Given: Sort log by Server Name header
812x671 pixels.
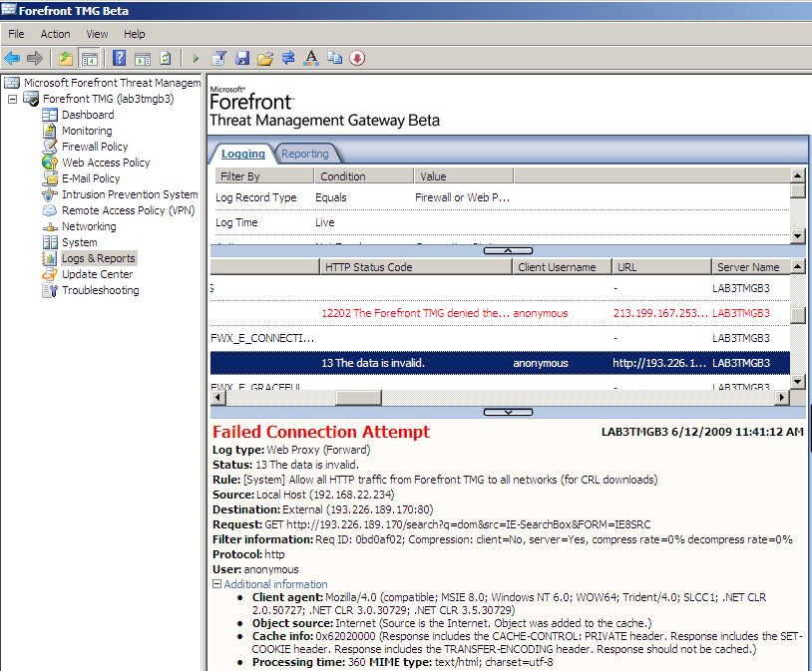Looking at the screenshot, I should click(x=751, y=266).
